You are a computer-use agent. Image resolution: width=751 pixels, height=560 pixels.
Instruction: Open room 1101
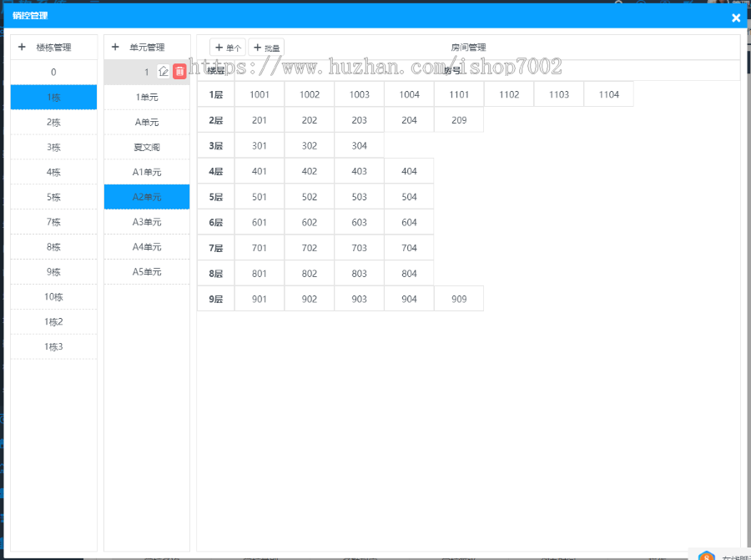(459, 94)
